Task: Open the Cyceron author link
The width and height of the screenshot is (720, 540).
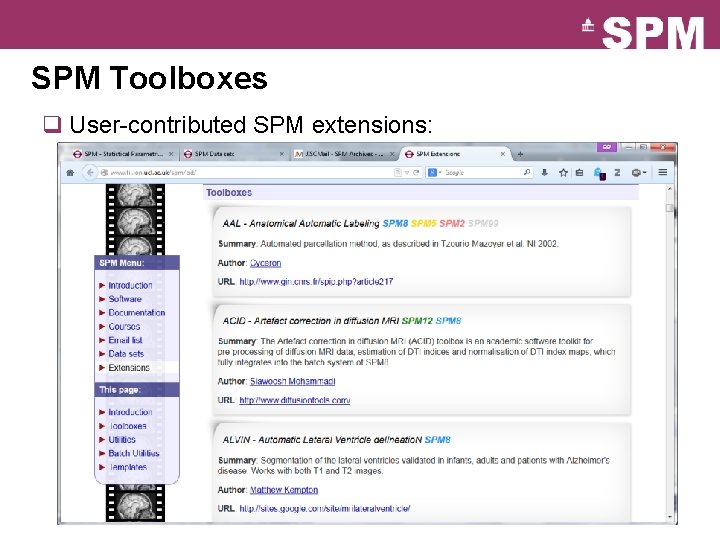Action: [x=265, y=263]
